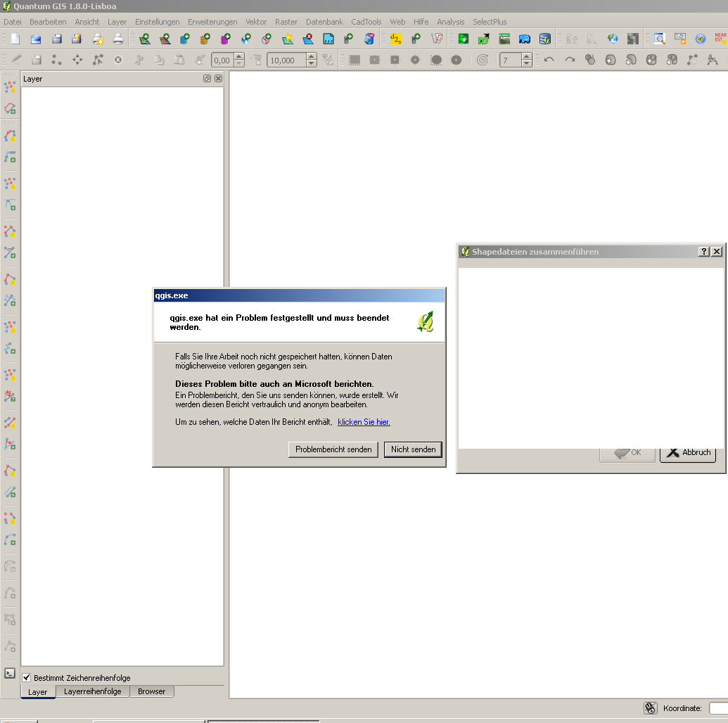Click Abbruch in Shapedateien zusammenführen dialog
This screenshot has width=728, height=723.
(688, 453)
